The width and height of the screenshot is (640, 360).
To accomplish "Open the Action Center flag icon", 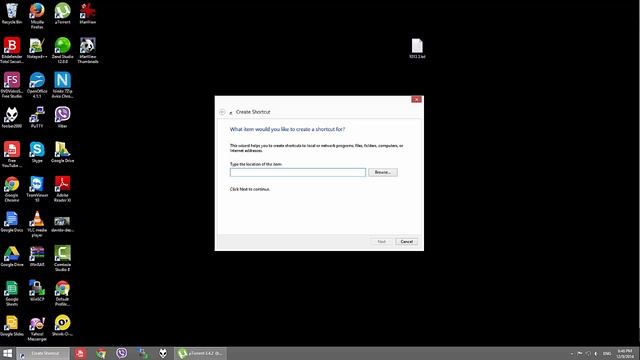I will pos(580,354).
